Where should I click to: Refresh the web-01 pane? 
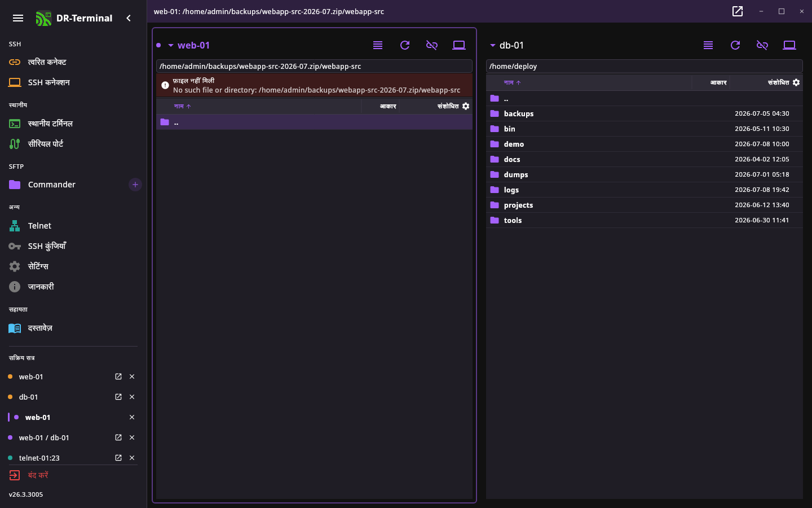click(x=405, y=45)
